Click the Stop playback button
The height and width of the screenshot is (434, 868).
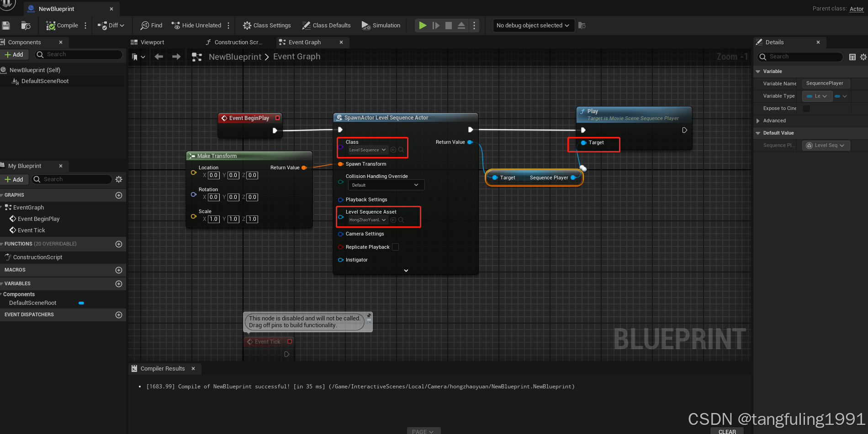coord(449,26)
